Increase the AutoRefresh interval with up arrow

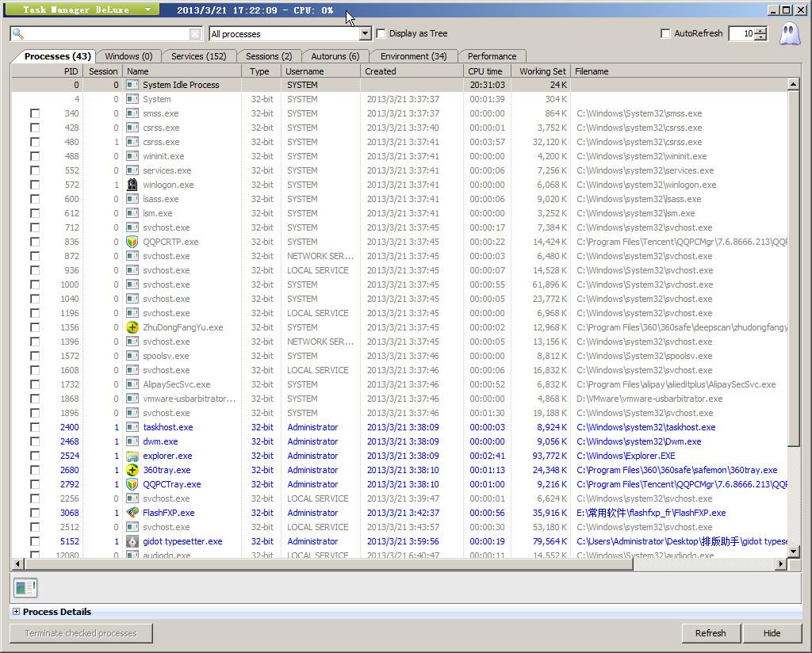(x=760, y=31)
